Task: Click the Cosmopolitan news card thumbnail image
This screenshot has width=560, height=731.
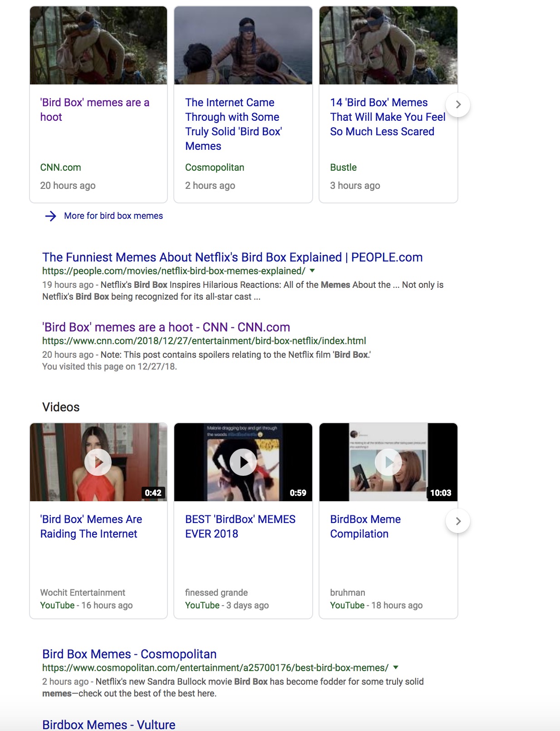Action: 243,45
